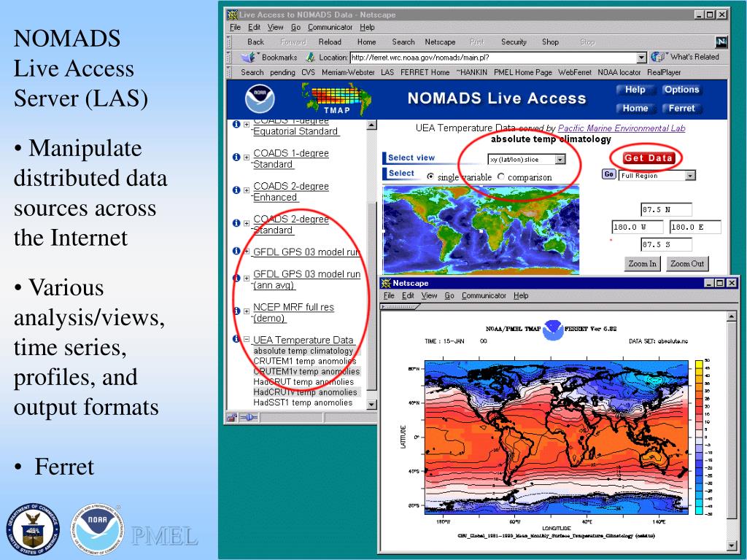747x560 pixels.
Task: Click the Options banner button
Action: coord(681,90)
